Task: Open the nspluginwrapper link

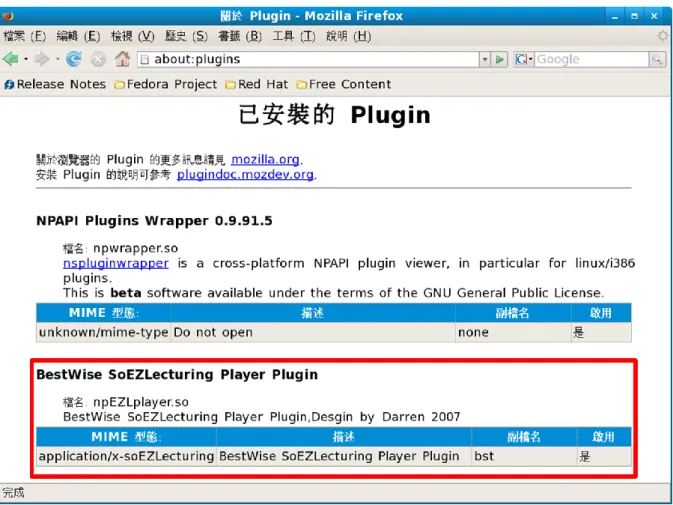Action: 116,263
